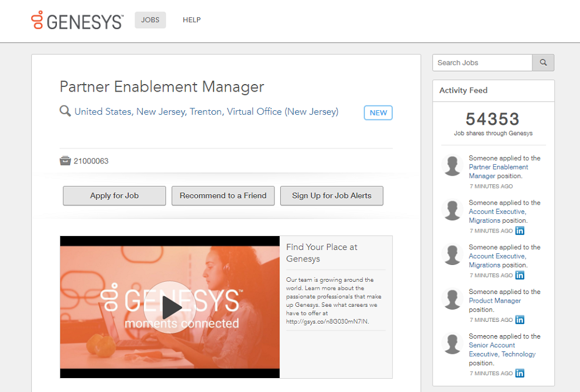This screenshot has width=580, height=392.
Task: Click the Partner Enablement Manager page title
Action: [x=162, y=87]
